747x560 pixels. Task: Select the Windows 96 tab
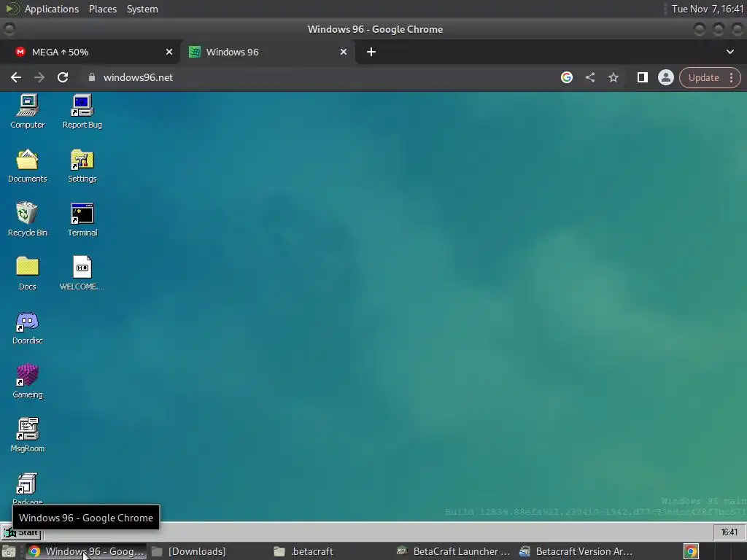click(x=267, y=52)
